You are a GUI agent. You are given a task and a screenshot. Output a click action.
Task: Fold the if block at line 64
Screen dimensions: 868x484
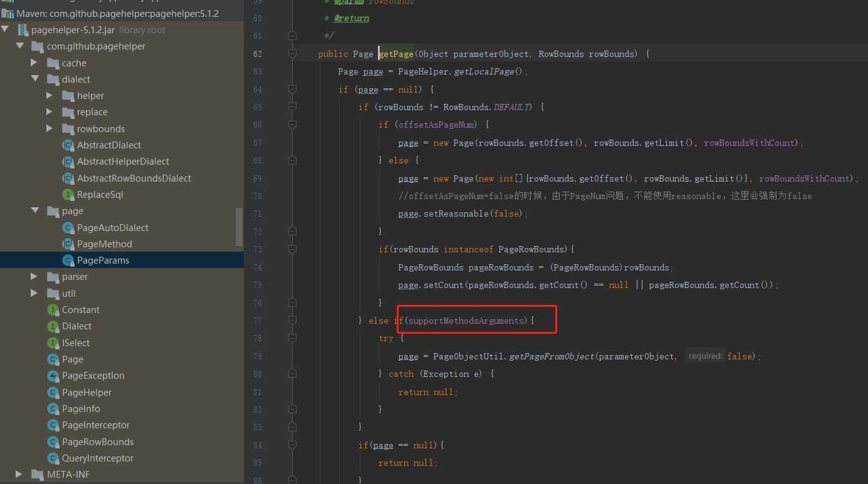(x=292, y=90)
